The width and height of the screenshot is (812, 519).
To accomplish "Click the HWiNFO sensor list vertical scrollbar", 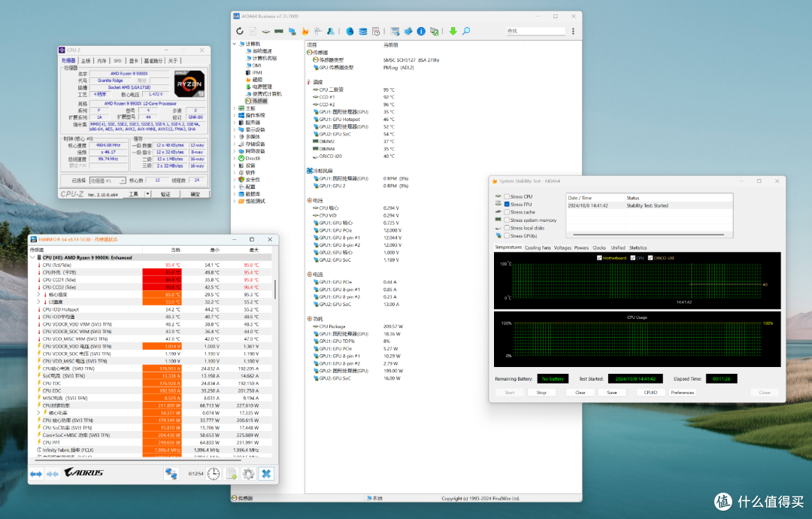I will [274, 289].
